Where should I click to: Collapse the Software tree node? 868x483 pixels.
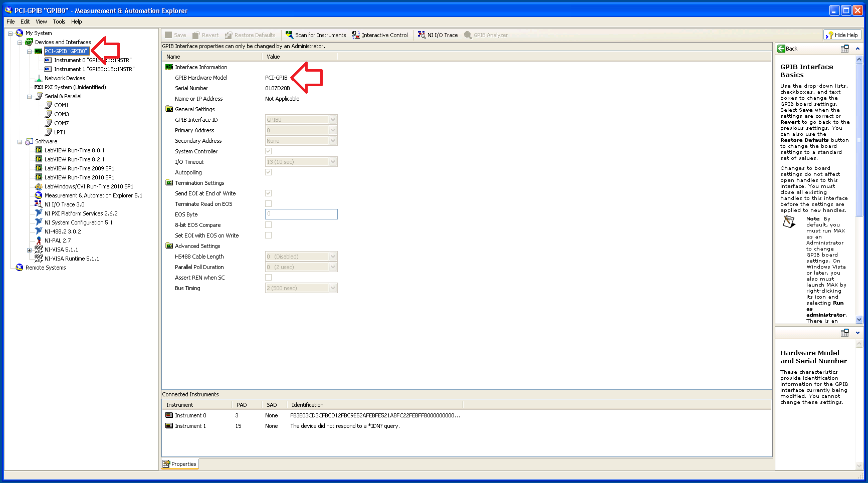[20, 142]
